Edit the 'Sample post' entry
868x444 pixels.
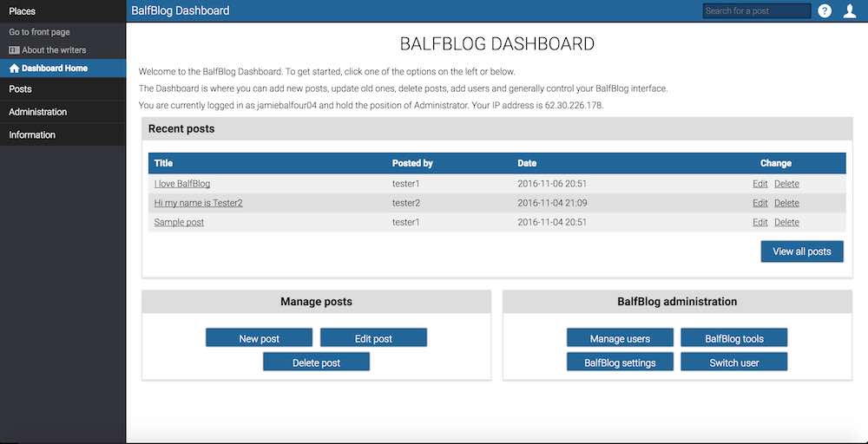click(x=759, y=222)
